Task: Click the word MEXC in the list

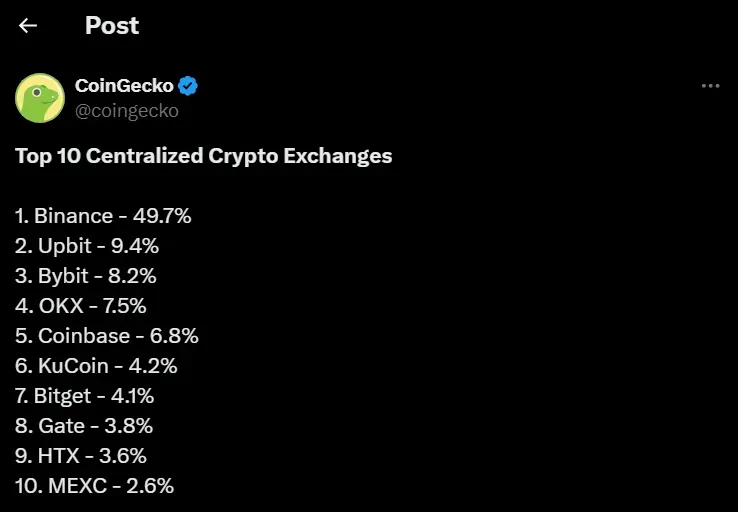Action: 78,486
